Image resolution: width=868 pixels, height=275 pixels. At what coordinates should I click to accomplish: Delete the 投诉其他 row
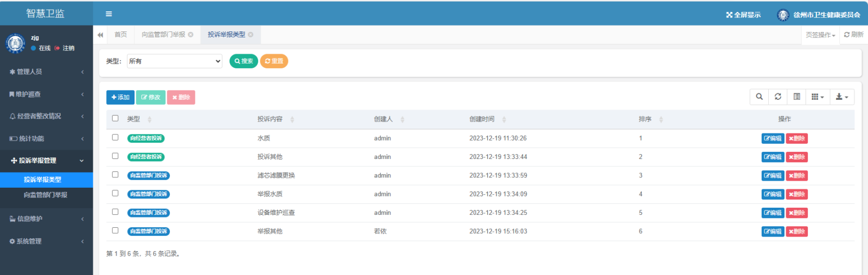(797, 157)
